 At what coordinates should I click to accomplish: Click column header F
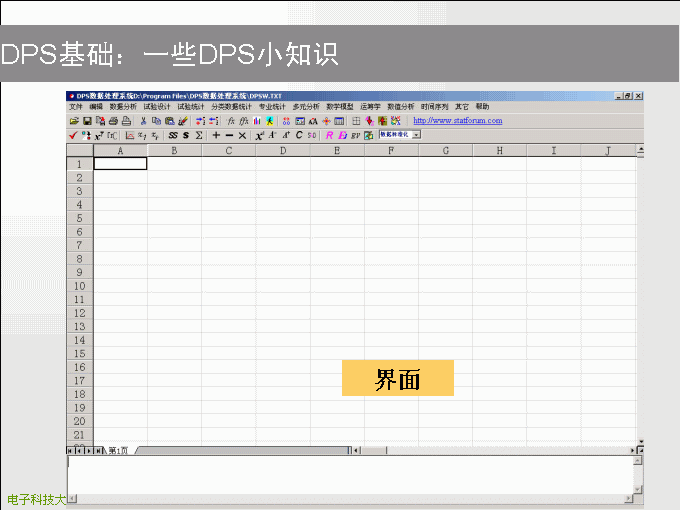click(x=391, y=150)
